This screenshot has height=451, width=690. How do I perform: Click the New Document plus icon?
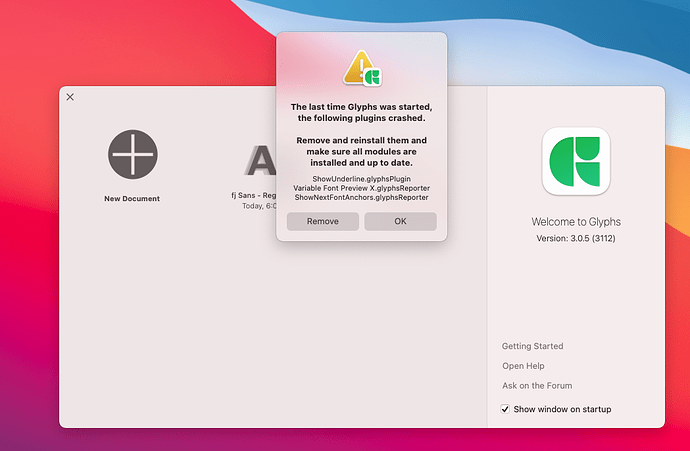pos(133,154)
